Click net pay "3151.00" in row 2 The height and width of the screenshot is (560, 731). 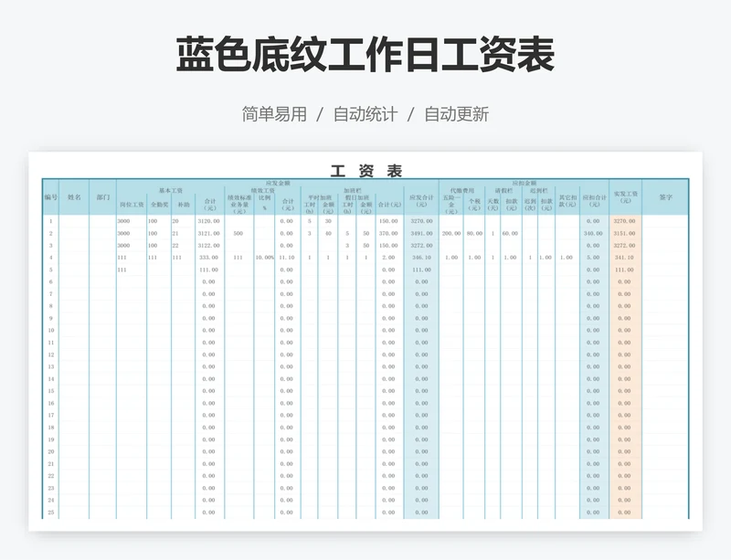click(624, 233)
